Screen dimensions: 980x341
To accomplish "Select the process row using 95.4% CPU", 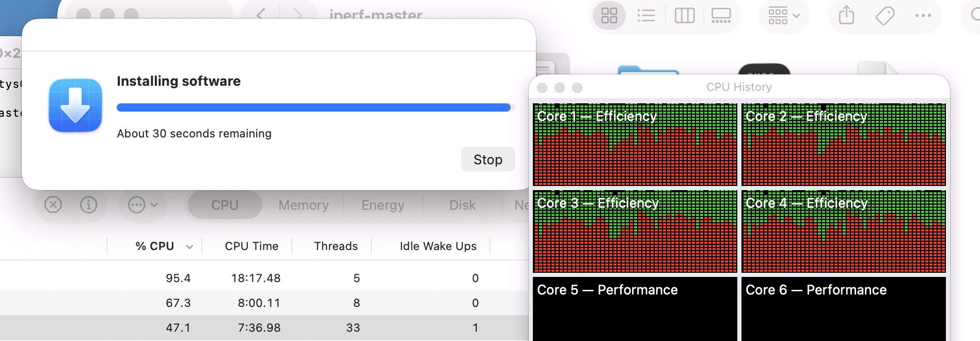I will tap(263, 278).
